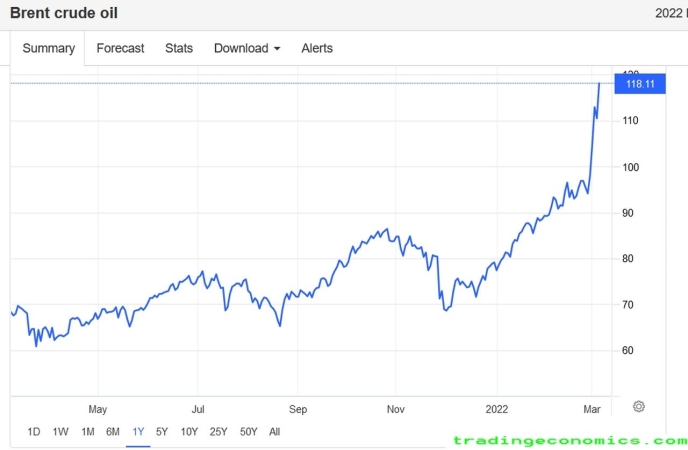Select the 50Y time range
688x450 pixels.
[x=248, y=432]
